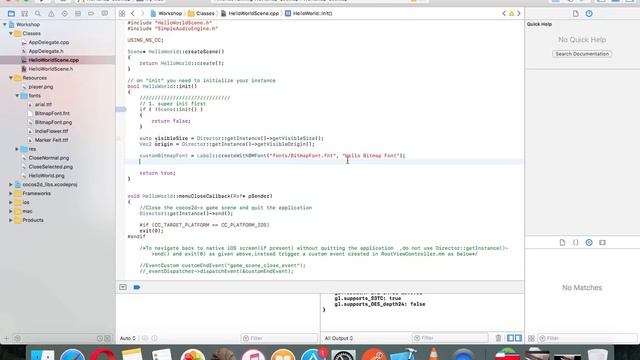This screenshot has height=360, width=640.
Task: Select player.png in Resources
Action: pyautogui.click(x=41, y=87)
